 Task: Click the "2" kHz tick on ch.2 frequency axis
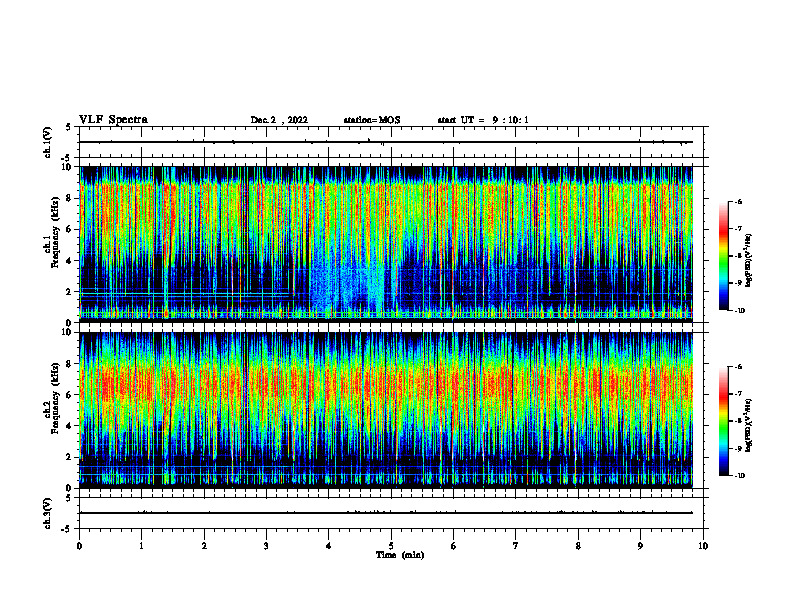coord(70,457)
